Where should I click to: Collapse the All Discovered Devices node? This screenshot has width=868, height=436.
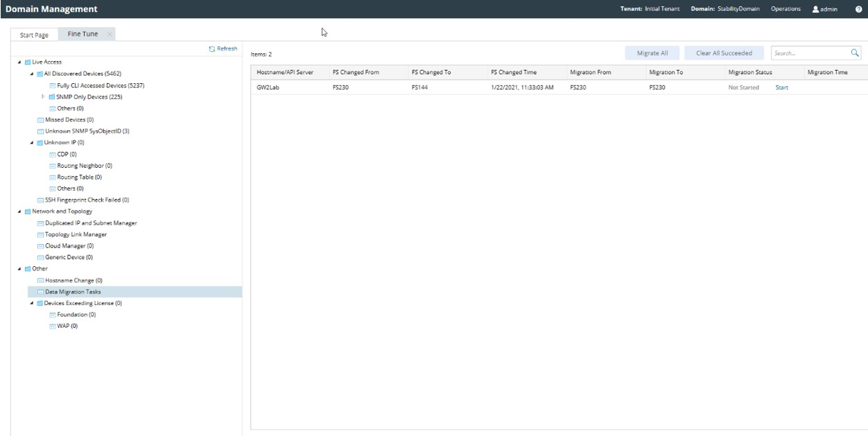pos(32,73)
